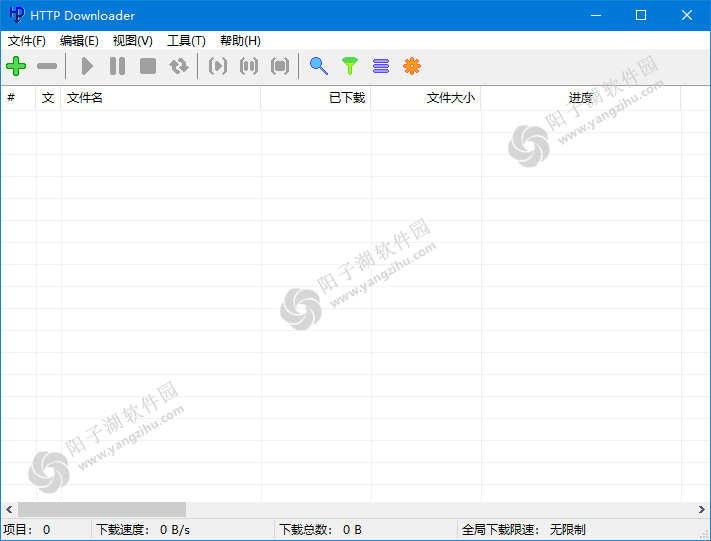Viewport: 711px width, 541px height.
Task: Open the 视图(V) menu
Action: (132, 41)
